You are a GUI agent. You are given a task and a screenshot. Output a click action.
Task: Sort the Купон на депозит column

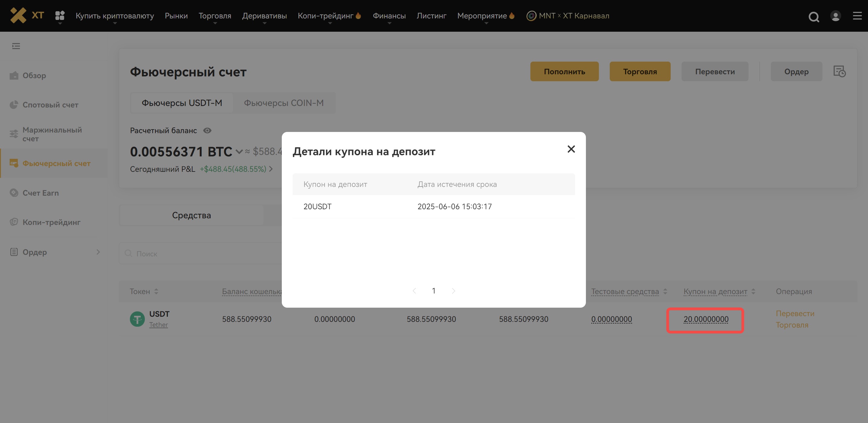coord(753,291)
